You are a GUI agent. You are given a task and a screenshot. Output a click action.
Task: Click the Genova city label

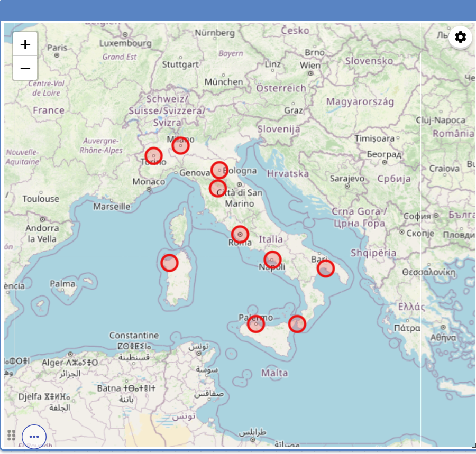(195, 173)
